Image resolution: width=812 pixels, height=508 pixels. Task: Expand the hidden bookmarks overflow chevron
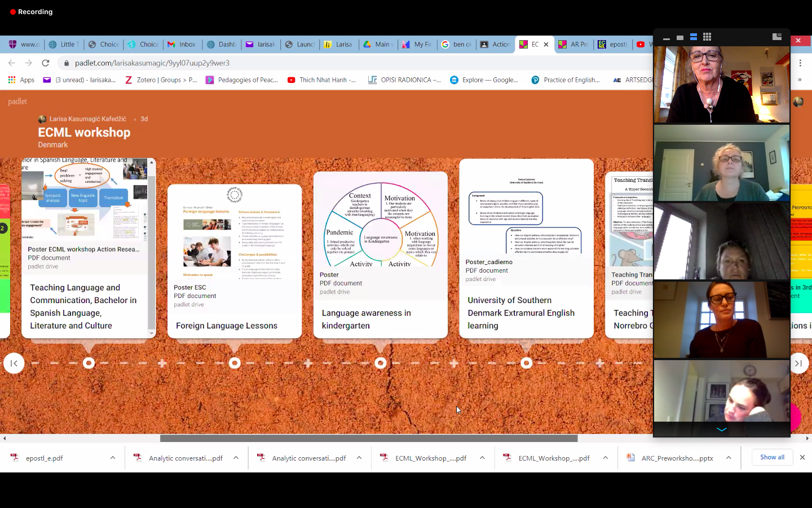click(800, 80)
